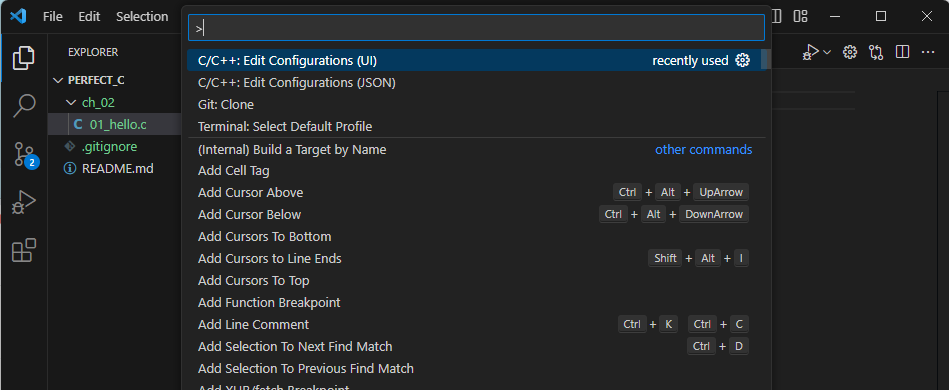Click the Split Editor Right icon
This screenshot has width=949, height=390.
tap(902, 52)
